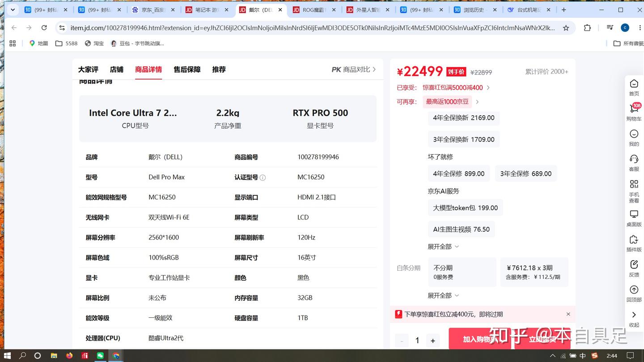This screenshot has height=362, width=644.
Task: Expand 展开全部 under 白条分期
Action: click(443, 295)
